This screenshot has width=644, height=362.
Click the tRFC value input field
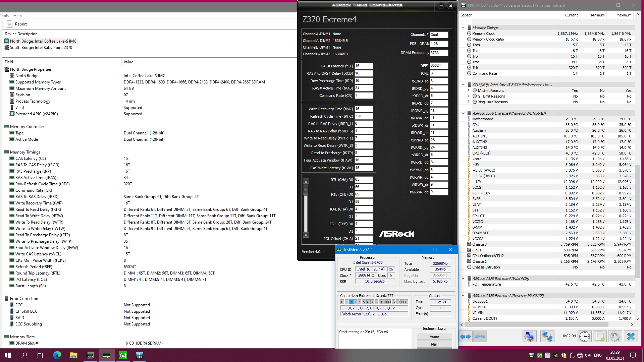pyautogui.click(x=364, y=116)
